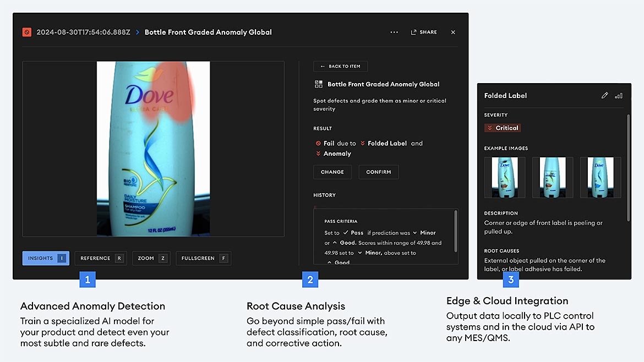Click the 'Folded Label' panel title
644x362 pixels.
click(x=505, y=96)
